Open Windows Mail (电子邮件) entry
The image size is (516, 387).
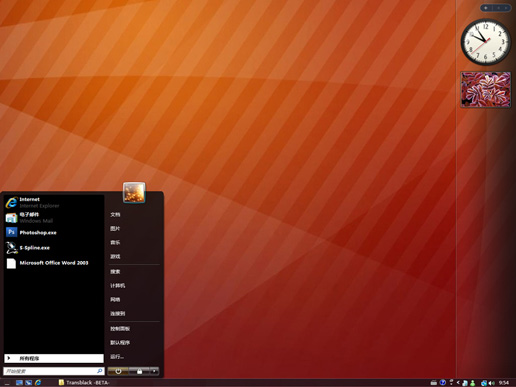coord(53,217)
